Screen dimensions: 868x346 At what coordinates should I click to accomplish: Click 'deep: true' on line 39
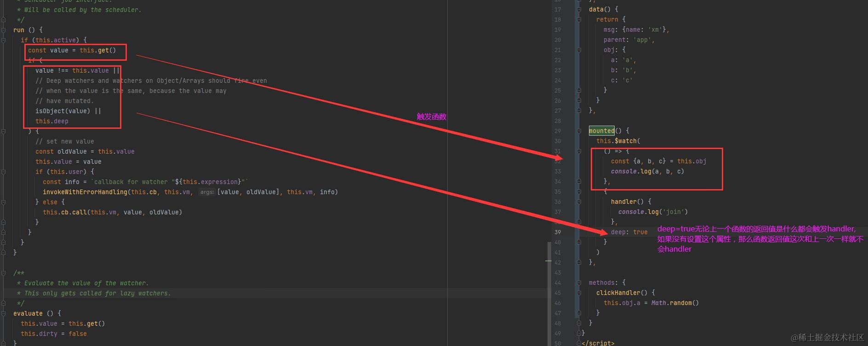click(x=629, y=232)
